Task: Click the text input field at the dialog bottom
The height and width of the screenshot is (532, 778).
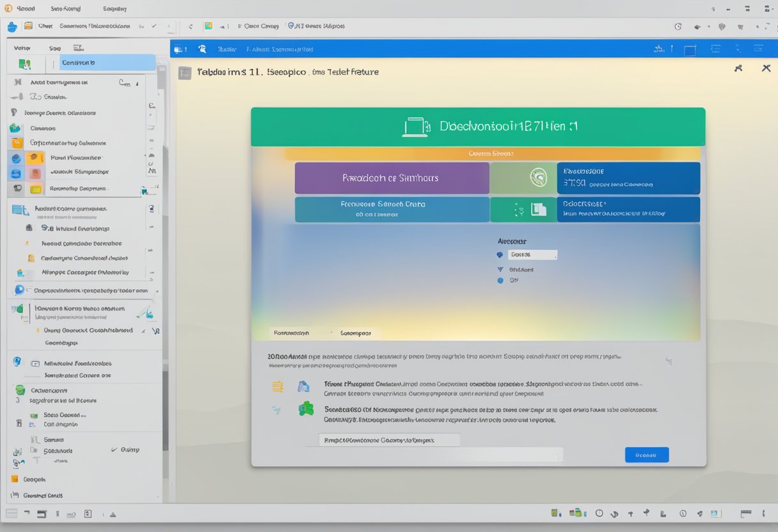Action: 389,440
